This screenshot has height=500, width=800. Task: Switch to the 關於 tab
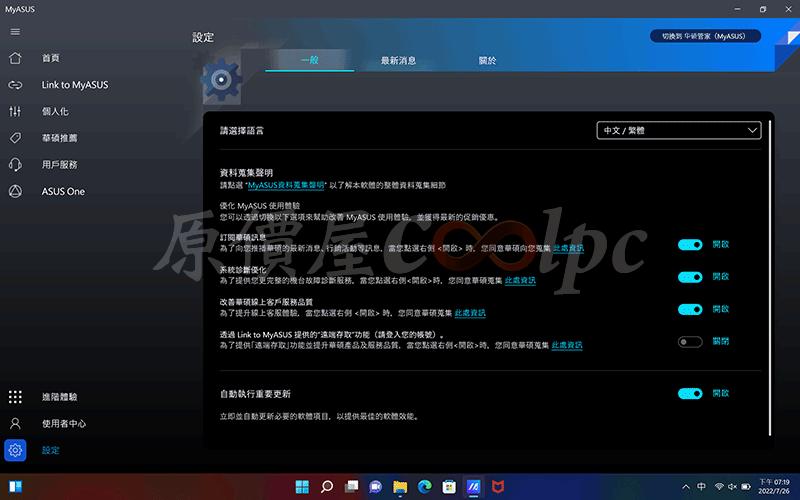point(487,61)
